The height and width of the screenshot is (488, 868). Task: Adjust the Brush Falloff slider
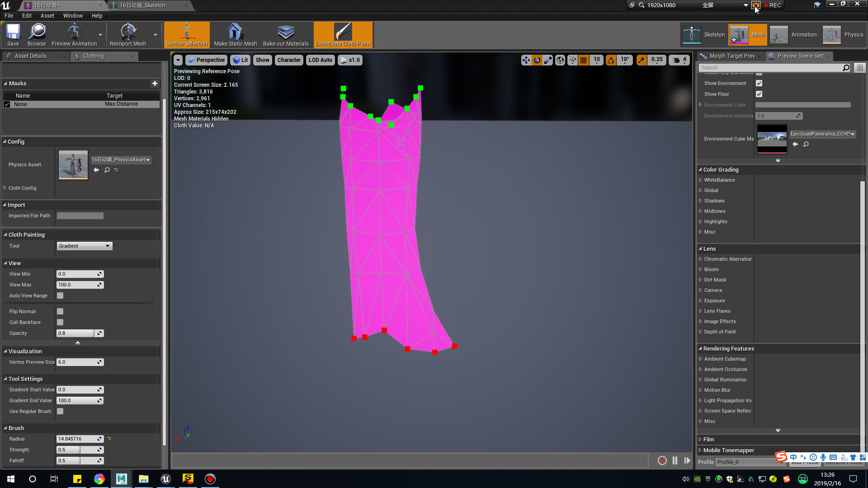click(80, 460)
